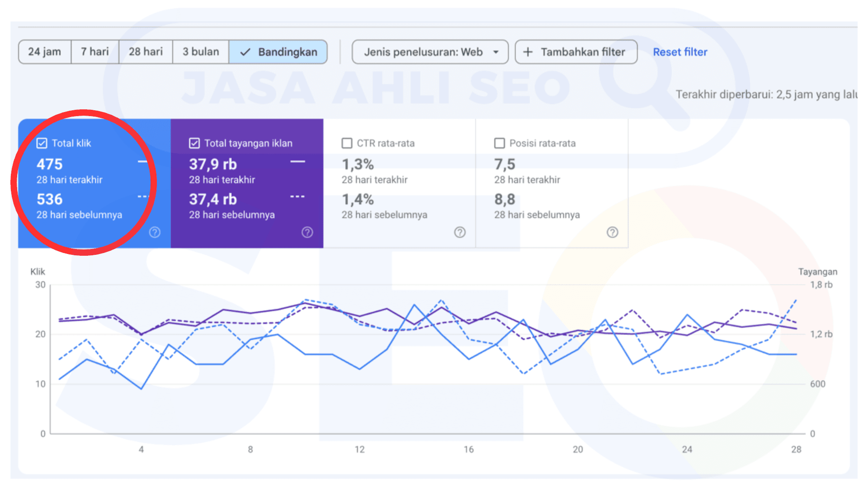This screenshot has height=488, width=868.
Task: Select the 24 jam range tab
Action: pos(44,52)
